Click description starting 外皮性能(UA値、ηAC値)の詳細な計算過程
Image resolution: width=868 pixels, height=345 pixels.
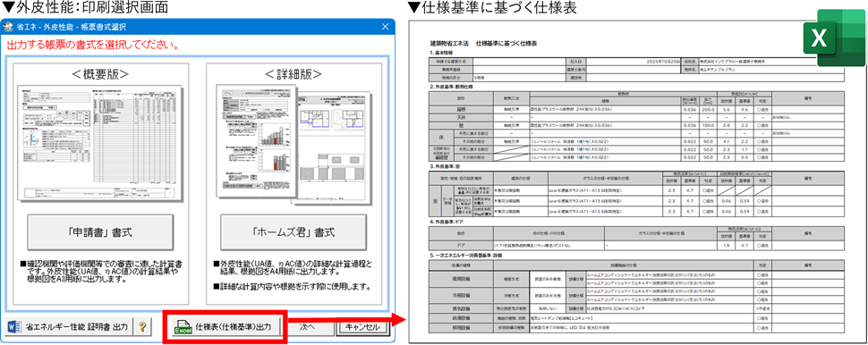293,266
